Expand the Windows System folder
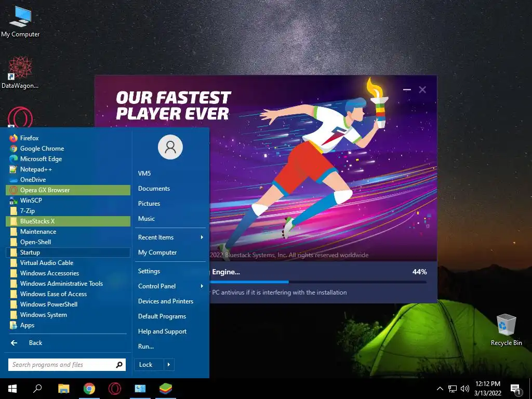 click(x=68, y=315)
